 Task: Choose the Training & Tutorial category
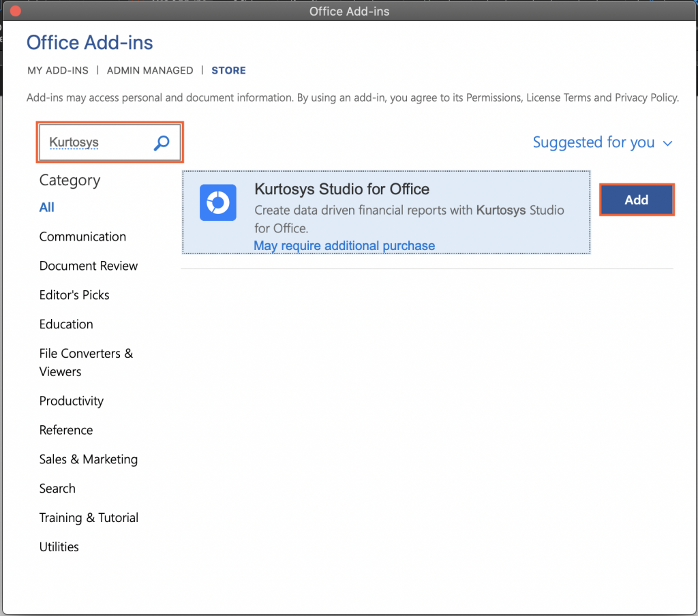[89, 518]
